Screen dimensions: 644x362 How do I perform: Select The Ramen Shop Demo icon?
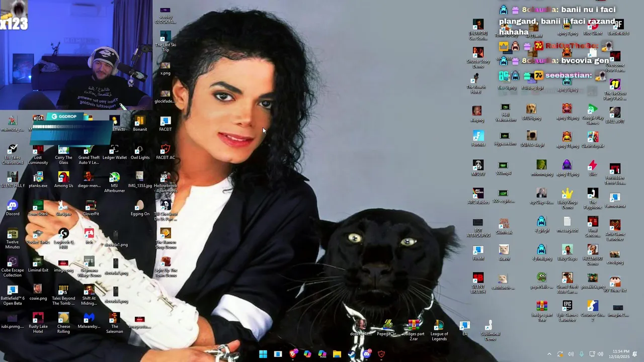pyautogui.click(x=166, y=239)
